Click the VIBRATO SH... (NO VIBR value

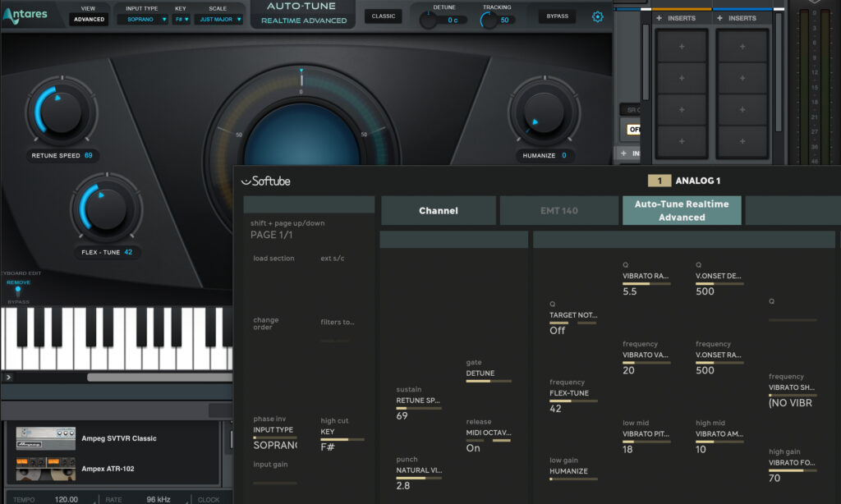point(790,403)
